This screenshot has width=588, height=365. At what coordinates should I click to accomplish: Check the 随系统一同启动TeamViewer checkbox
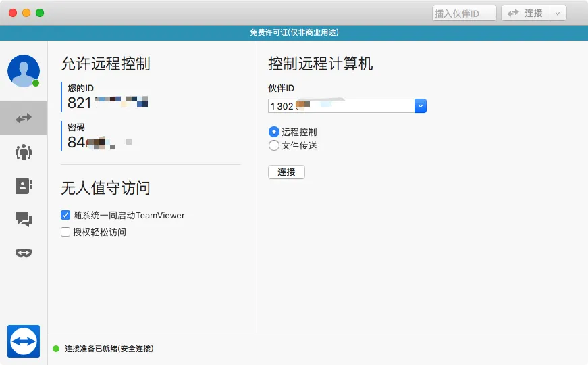coord(65,215)
